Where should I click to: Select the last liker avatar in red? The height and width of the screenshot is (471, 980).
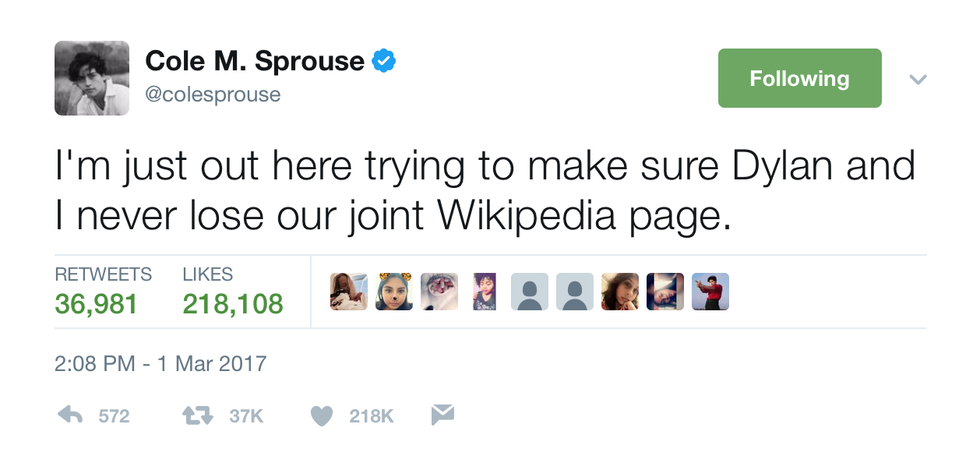(x=711, y=292)
